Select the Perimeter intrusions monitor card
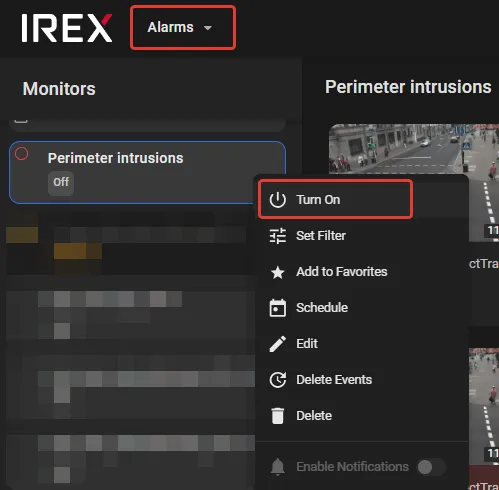 tap(147, 172)
